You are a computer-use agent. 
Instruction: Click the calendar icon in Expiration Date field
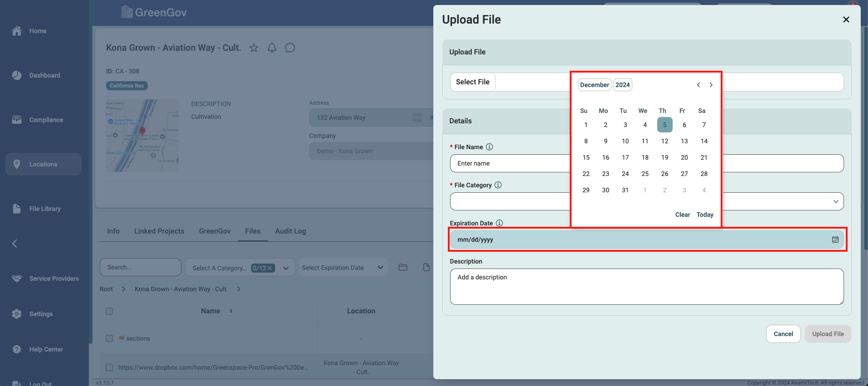point(835,239)
